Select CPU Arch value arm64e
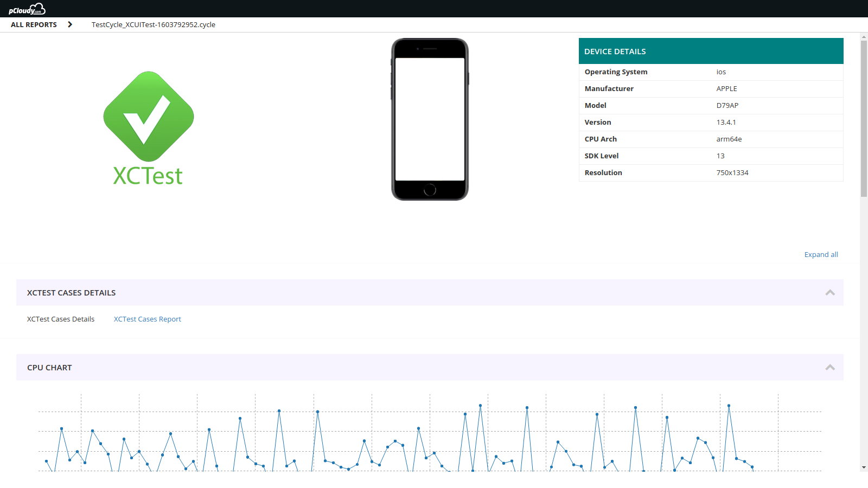 click(x=729, y=139)
